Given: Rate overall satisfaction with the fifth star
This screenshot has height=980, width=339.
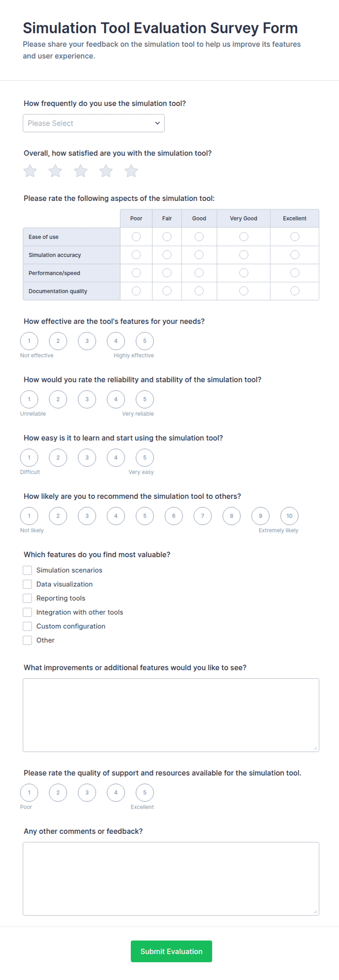Looking at the screenshot, I should [x=131, y=171].
